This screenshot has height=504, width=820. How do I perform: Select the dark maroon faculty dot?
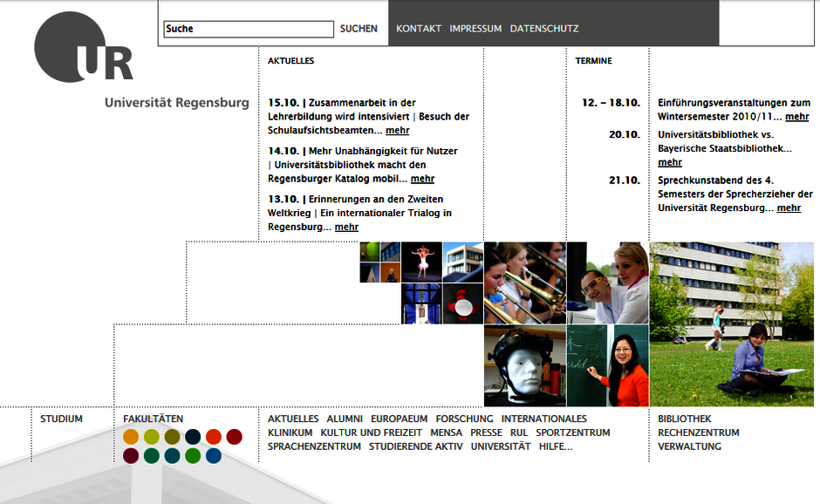point(131,455)
